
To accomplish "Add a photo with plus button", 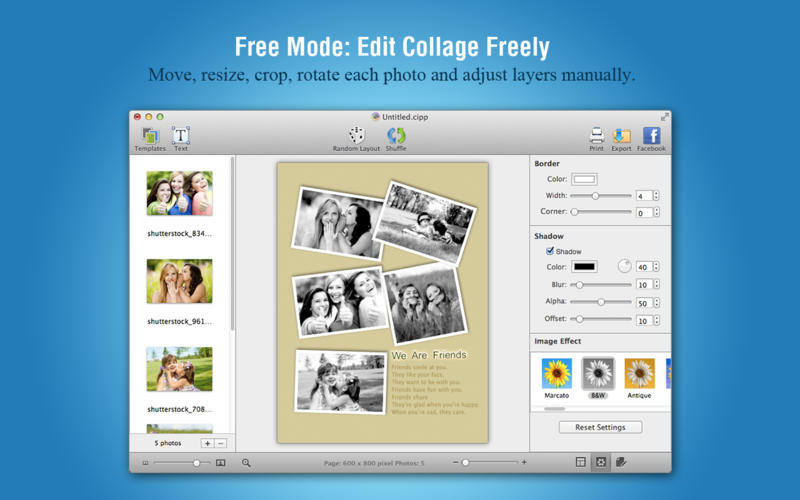I will tap(207, 443).
